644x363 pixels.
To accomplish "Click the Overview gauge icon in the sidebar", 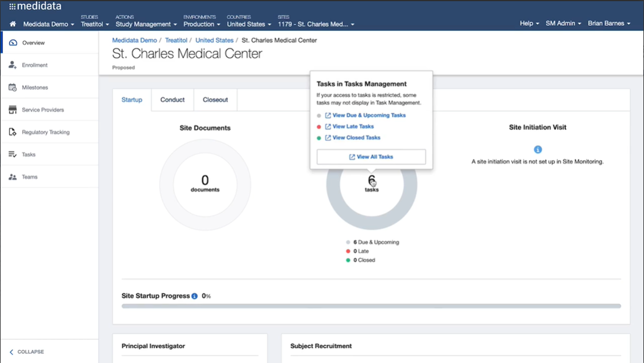I will point(13,43).
